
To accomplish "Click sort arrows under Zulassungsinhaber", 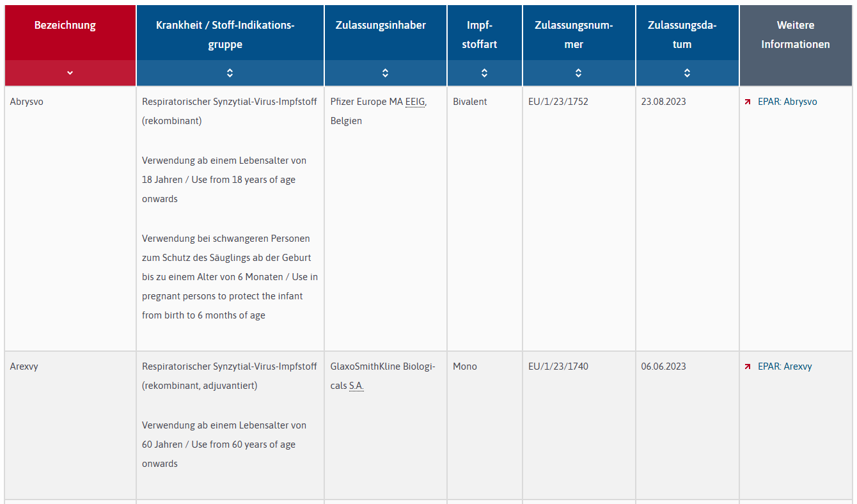I will (385, 73).
